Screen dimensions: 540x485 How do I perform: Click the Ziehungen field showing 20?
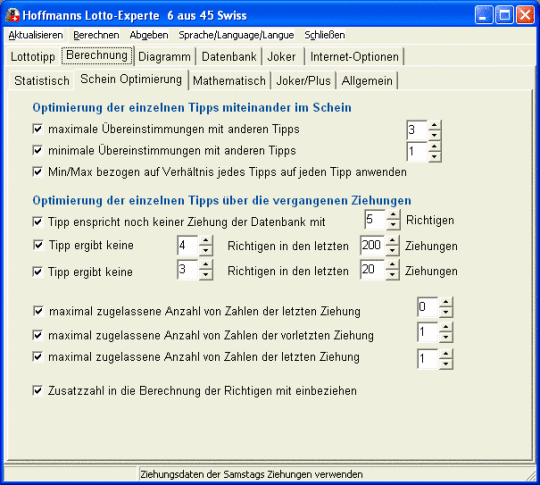coord(373,270)
